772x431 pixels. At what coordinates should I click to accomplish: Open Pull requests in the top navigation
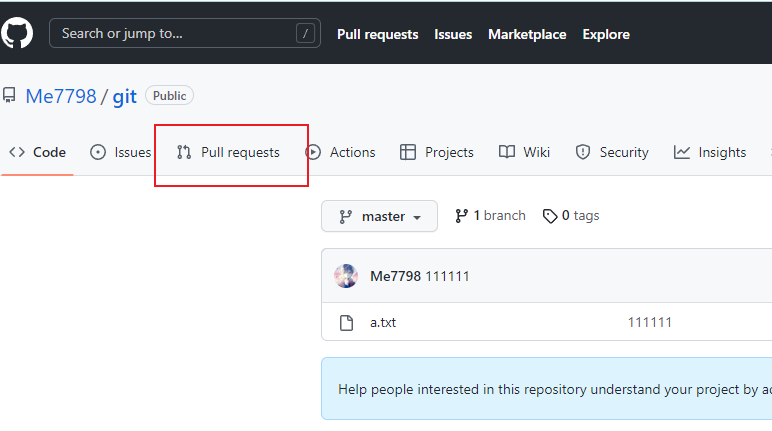coord(378,34)
